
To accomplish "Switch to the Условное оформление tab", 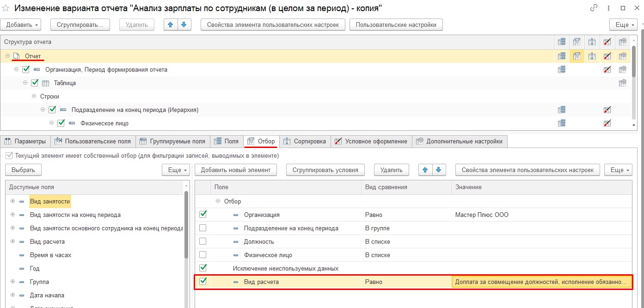I will click(370, 141).
